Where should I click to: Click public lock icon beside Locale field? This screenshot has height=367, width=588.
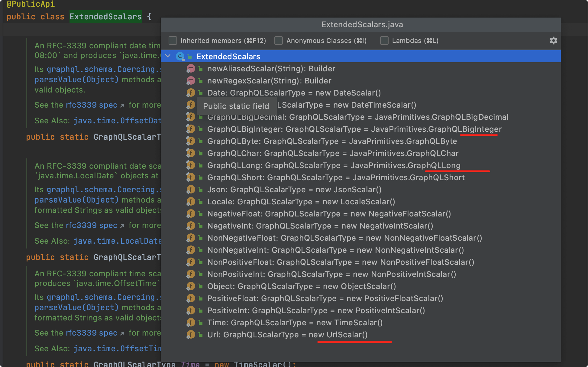[200, 202]
